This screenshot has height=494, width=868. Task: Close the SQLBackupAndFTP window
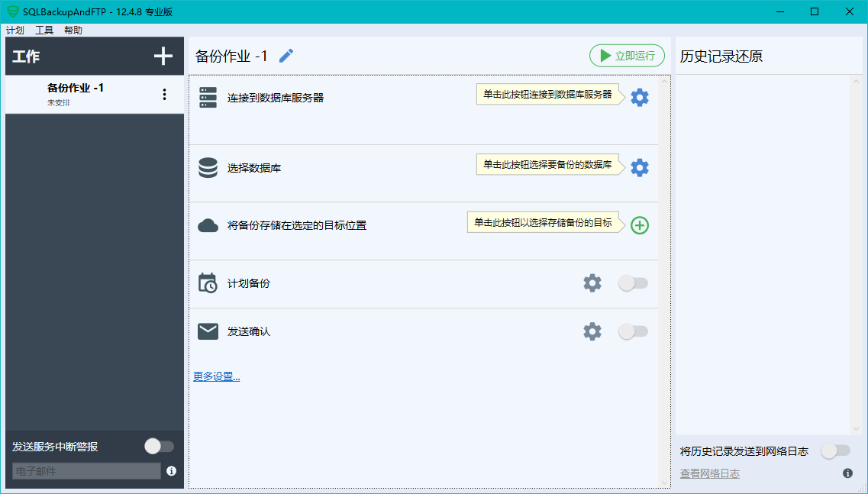(850, 11)
